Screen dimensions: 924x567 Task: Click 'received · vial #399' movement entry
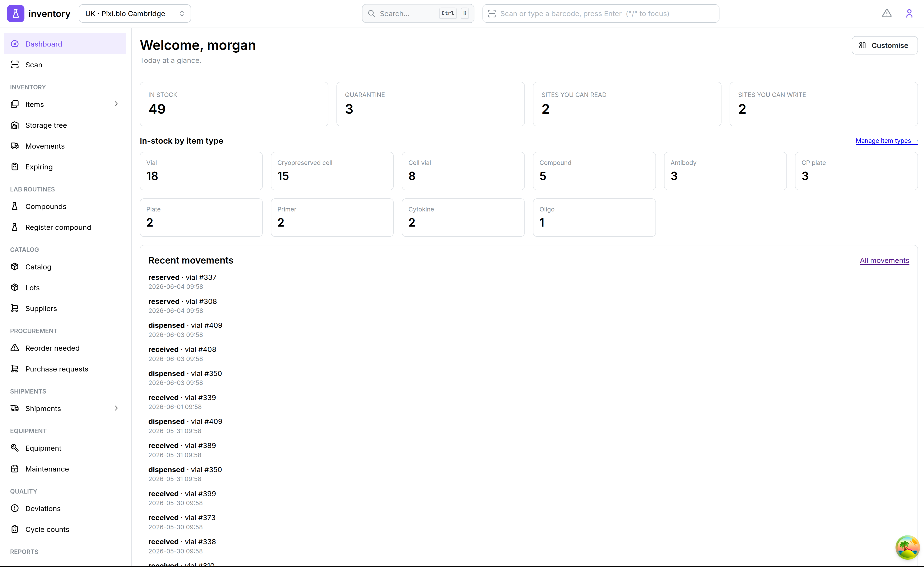coord(182,494)
